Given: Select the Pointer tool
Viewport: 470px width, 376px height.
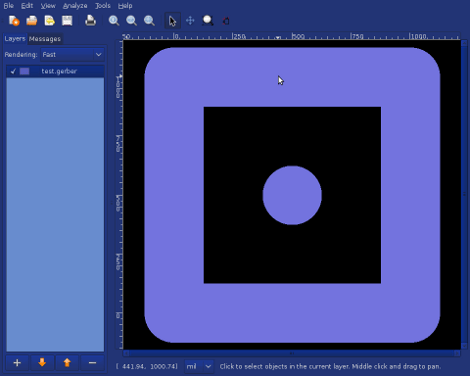Looking at the screenshot, I should click(172, 21).
